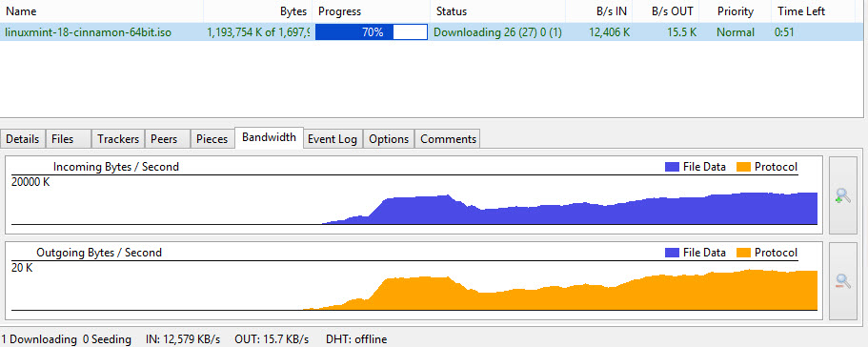Switch to the Files tab
This screenshot has height=347, width=868.
tap(68, 139)
